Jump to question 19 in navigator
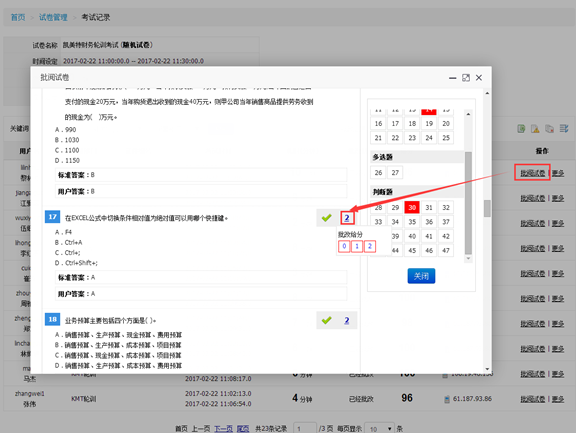The height and width of the screenshot is (433, 576). pyautogui.click(x=429, y=123)
